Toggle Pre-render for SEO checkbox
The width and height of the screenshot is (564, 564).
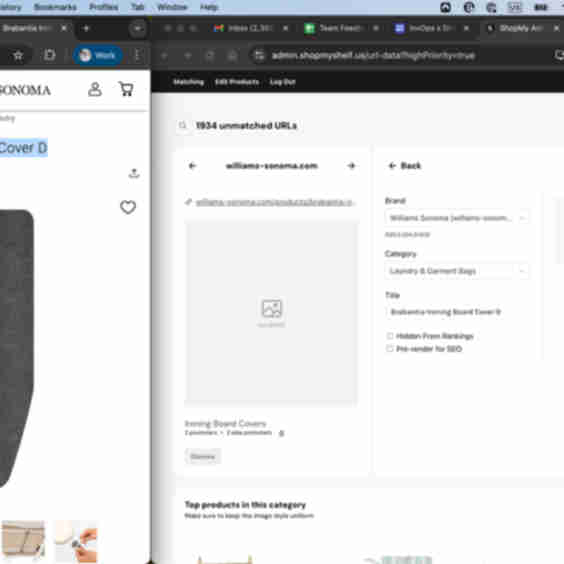390,349
